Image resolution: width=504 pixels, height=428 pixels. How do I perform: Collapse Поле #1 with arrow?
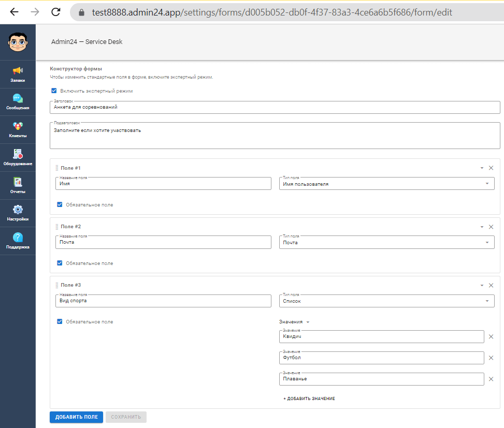point(482,168)
